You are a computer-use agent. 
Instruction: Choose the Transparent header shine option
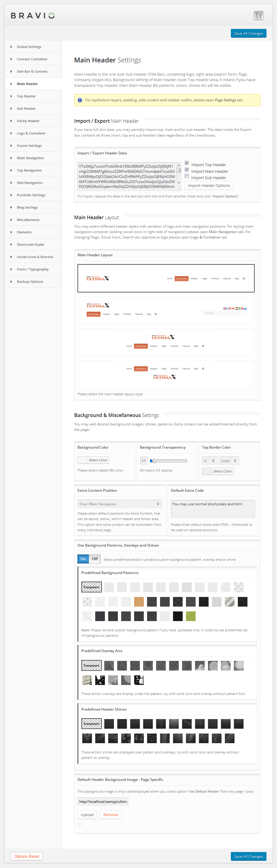(x=91, y=724)
